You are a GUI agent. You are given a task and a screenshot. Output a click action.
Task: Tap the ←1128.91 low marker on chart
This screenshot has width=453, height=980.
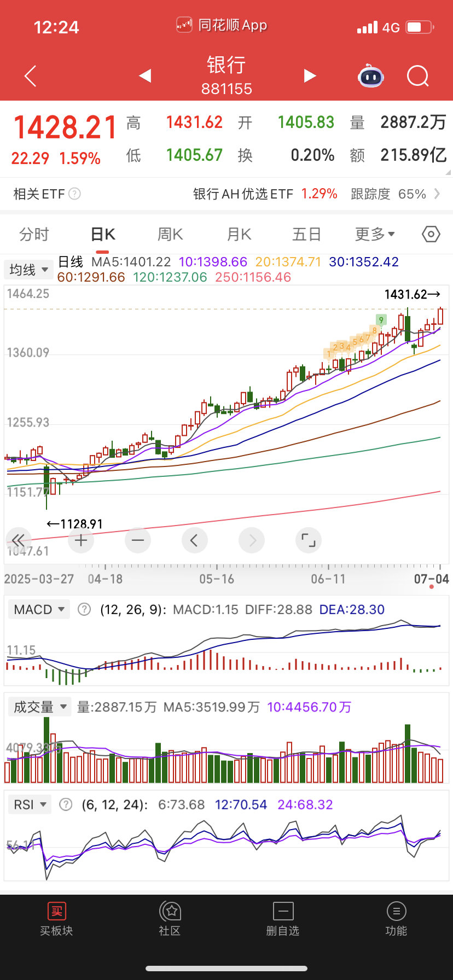[75, 524]
